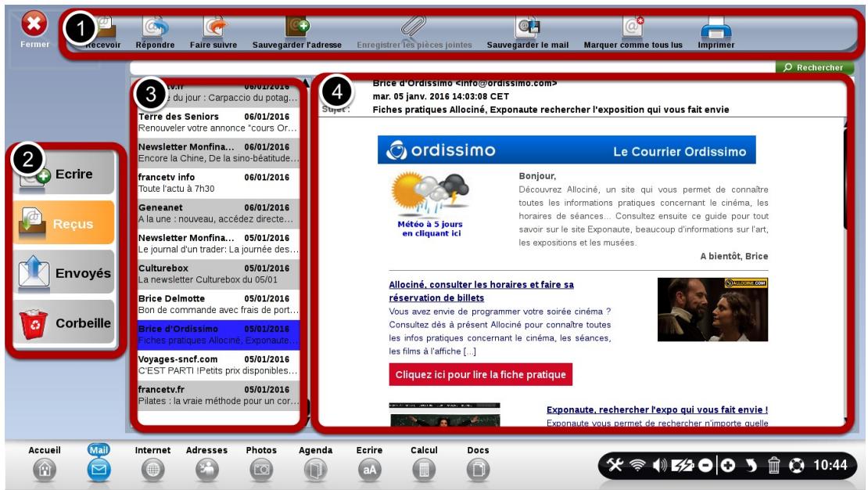Select the francetv info 'Toute l'actu à 7h30' email

click(219, 183)
